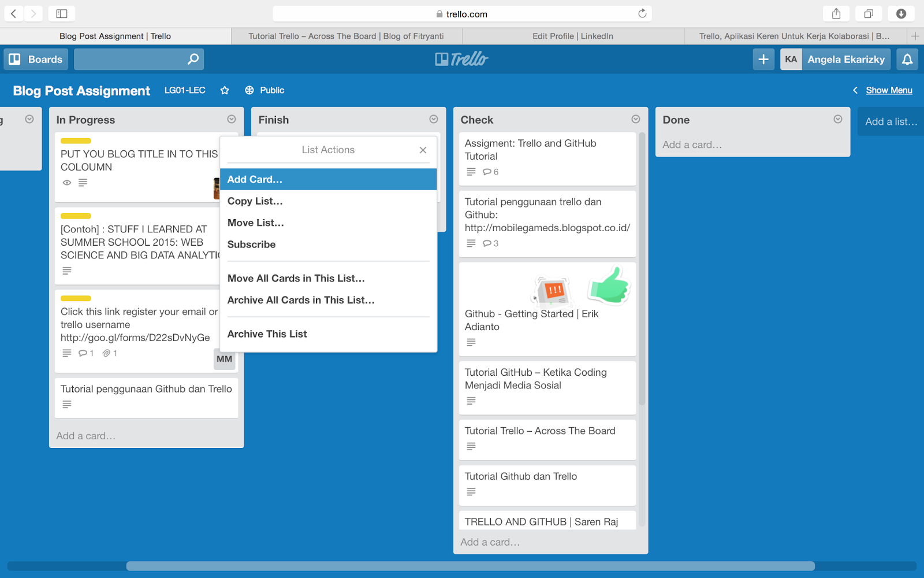The width and height of the screenshot is (924, 578).
Task: Click description icon on penggunaan Github dan Trello card
Action: (67, 405)
